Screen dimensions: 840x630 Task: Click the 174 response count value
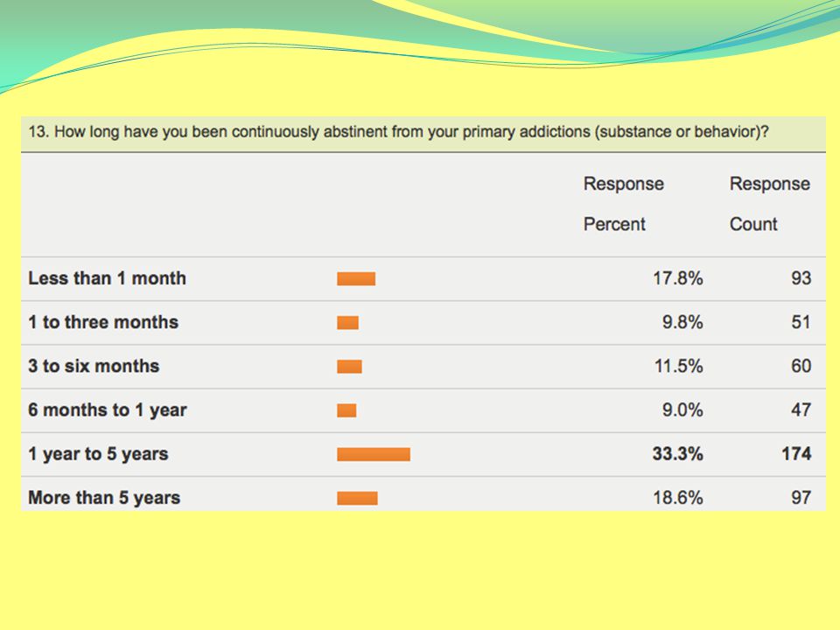(796, 454)
